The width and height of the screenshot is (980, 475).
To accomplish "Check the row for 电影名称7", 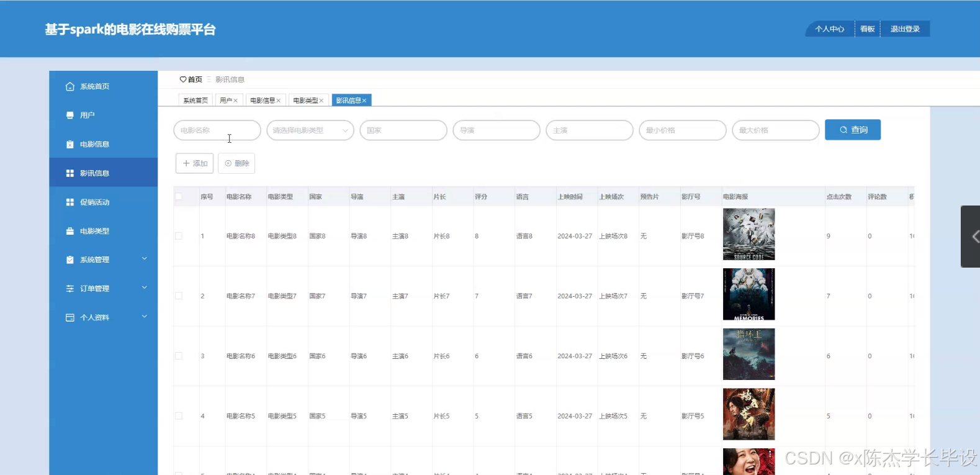I will click(179, 296).
